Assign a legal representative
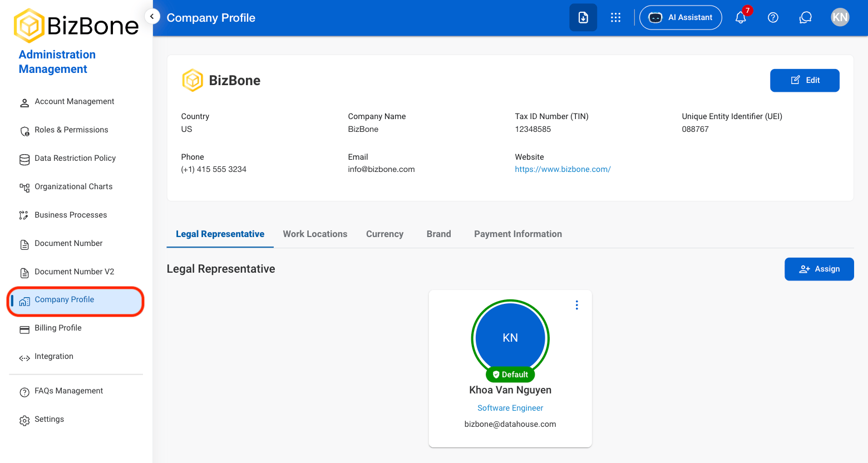Viewport: 868px width, 463px height. [819, 269]
